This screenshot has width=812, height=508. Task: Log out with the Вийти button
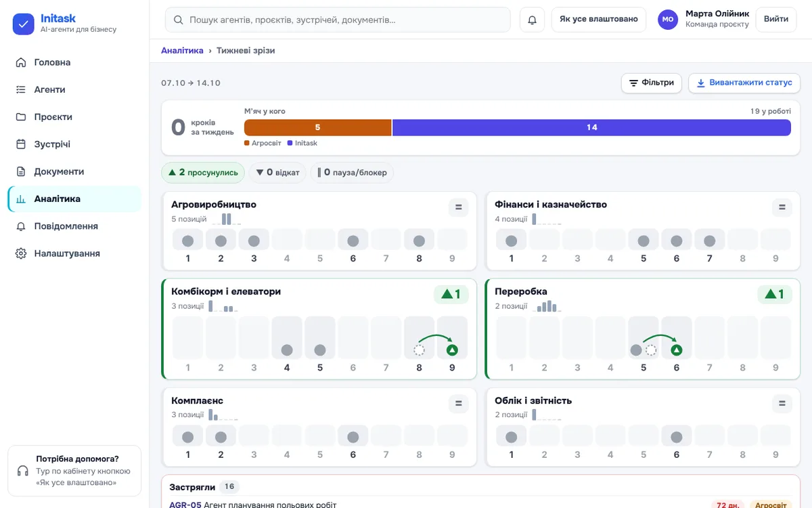click(776, 20)
